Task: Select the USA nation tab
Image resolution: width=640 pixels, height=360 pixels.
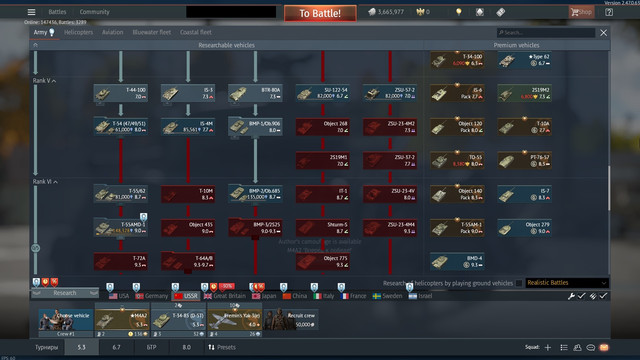Action: [119, 296]
